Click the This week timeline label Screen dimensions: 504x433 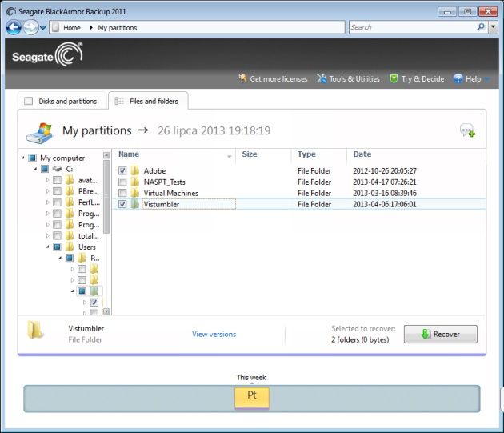point(251,377)
